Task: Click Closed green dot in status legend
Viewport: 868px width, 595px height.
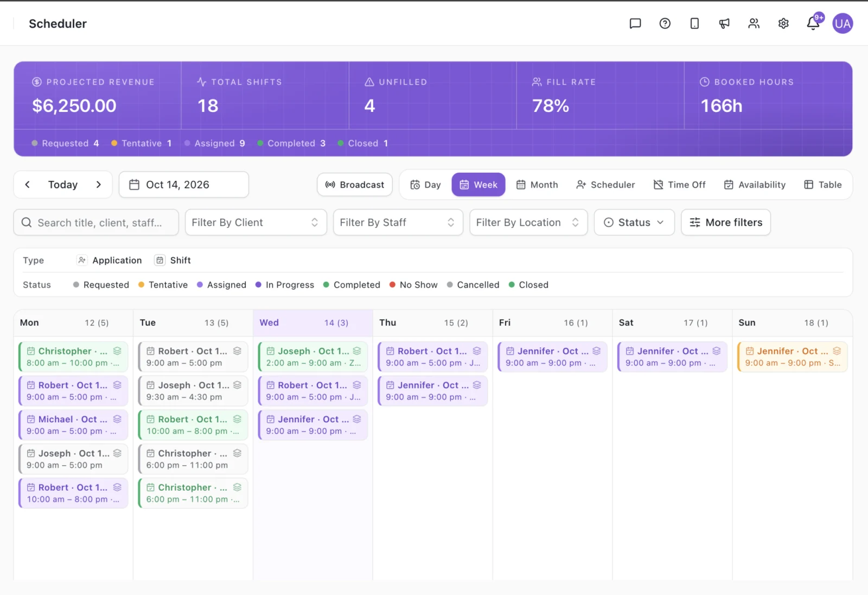Action: pos(512,284)
